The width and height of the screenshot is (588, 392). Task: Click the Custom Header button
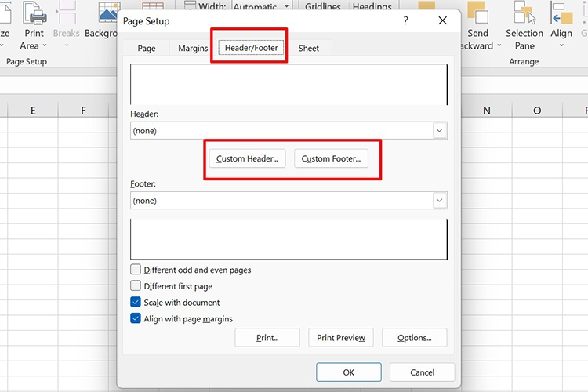(x=247, y=159)
